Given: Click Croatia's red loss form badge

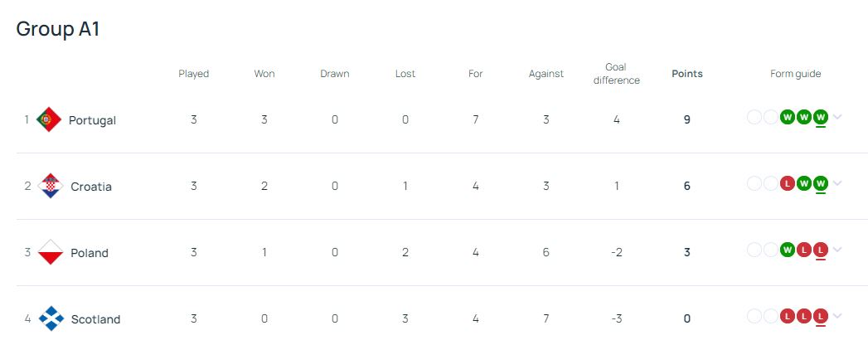Looking at the screenshot, I should point(787,183).
